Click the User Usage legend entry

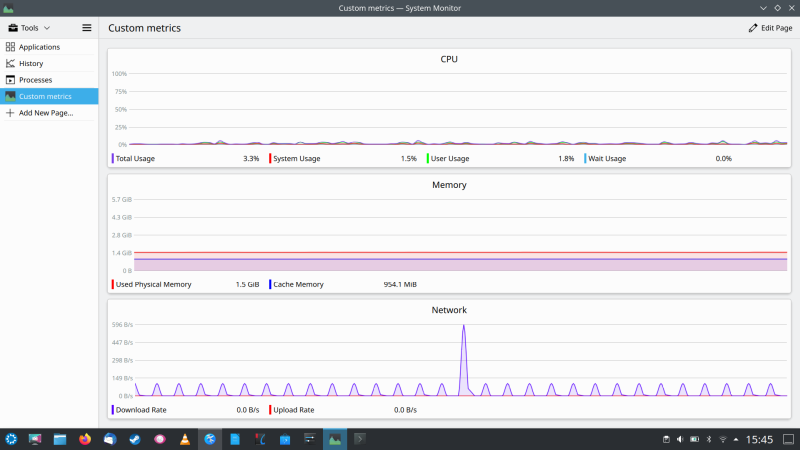click(x=452, y=158)
